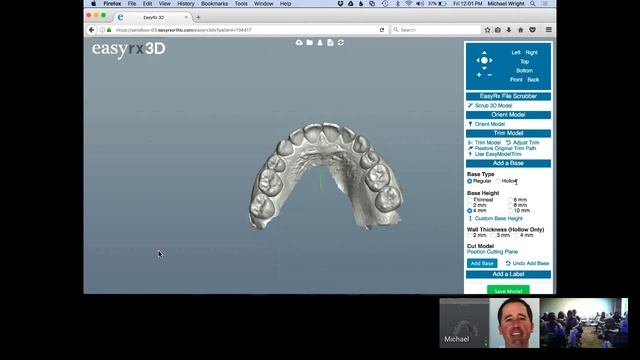Expand the Add a Label section

tap(508, 274)
